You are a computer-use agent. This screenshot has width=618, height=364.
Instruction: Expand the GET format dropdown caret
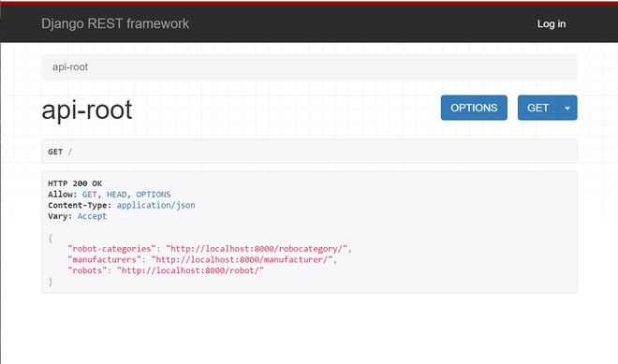pyautogui.click(x=567, y=108)
